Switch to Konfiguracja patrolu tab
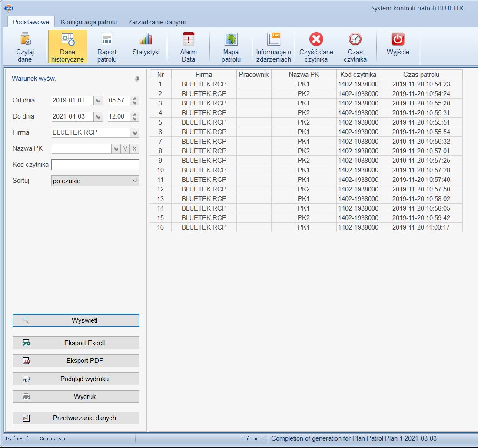 [x=89, y=22]
